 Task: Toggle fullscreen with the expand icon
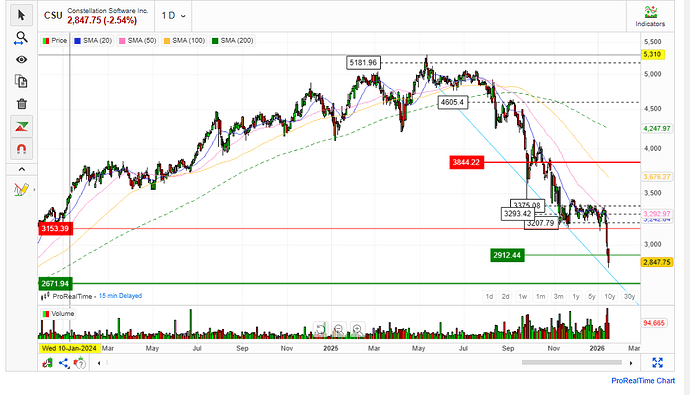click(657, 362)
